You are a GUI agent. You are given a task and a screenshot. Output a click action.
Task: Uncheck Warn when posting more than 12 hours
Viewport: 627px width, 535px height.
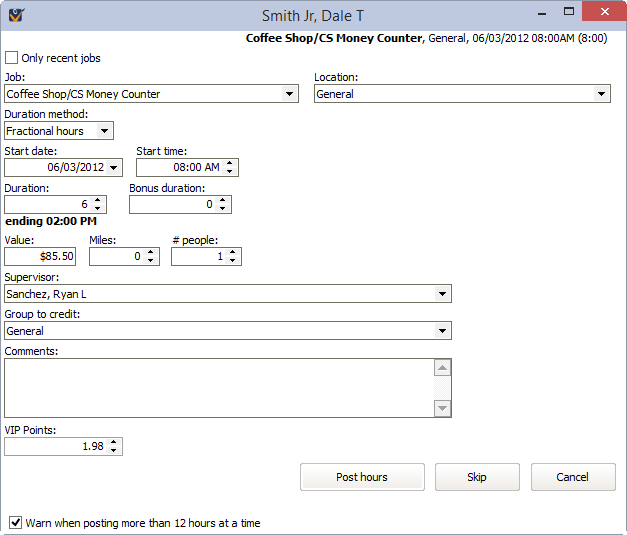pyautogui.click(x=15, y=522)
